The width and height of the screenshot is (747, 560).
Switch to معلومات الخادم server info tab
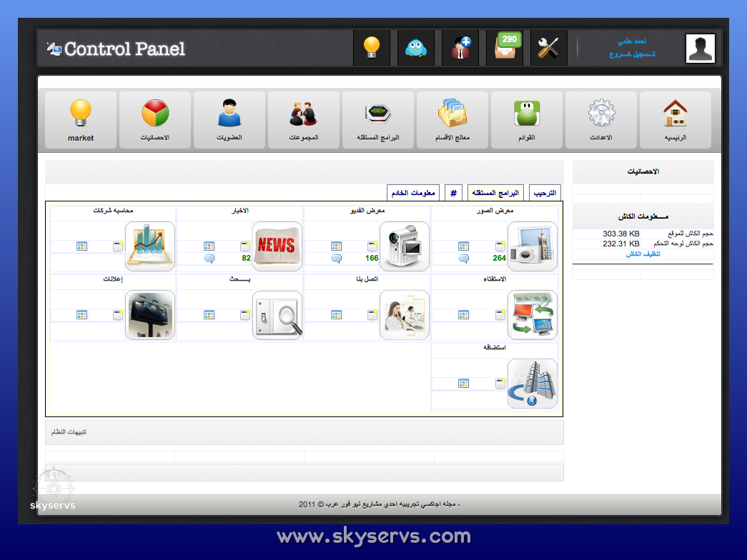pos(413,193)
